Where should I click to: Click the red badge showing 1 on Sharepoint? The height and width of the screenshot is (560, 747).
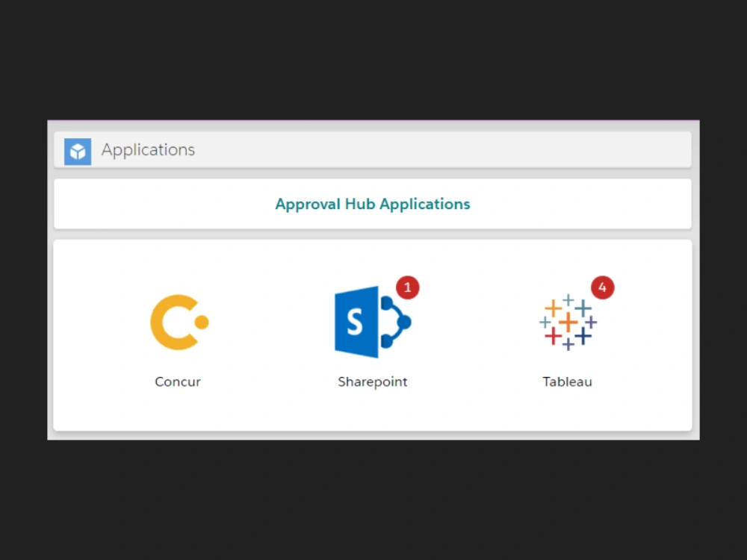(x=407, y=287)
